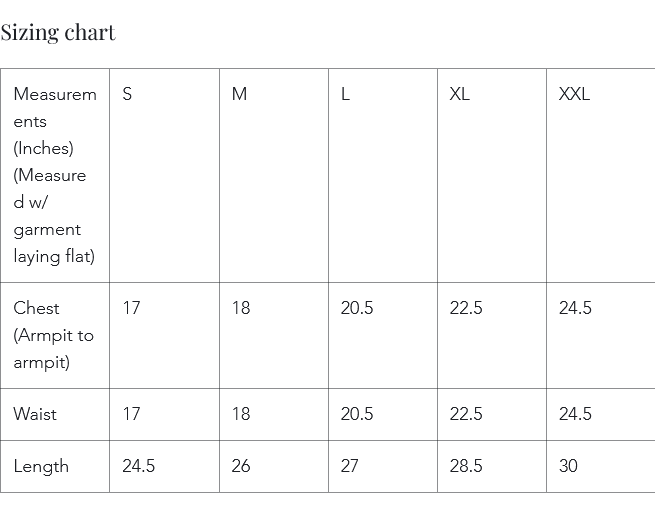Click the Waist value 18 for size M
Image resolution: width=655 pixels, height=531 pixels.
pos(241,414)
